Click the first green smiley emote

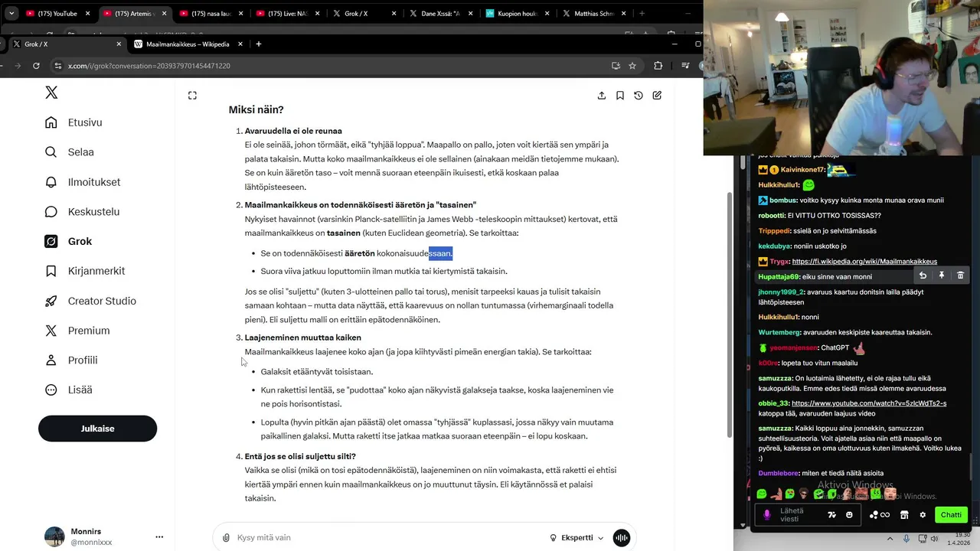762,494
